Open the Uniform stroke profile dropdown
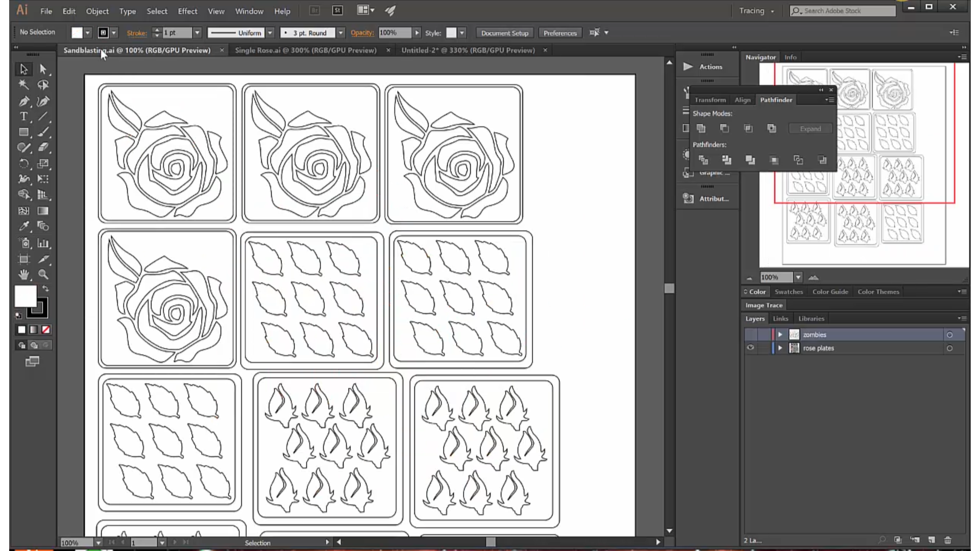980x551 pixels. click(270, 32)
